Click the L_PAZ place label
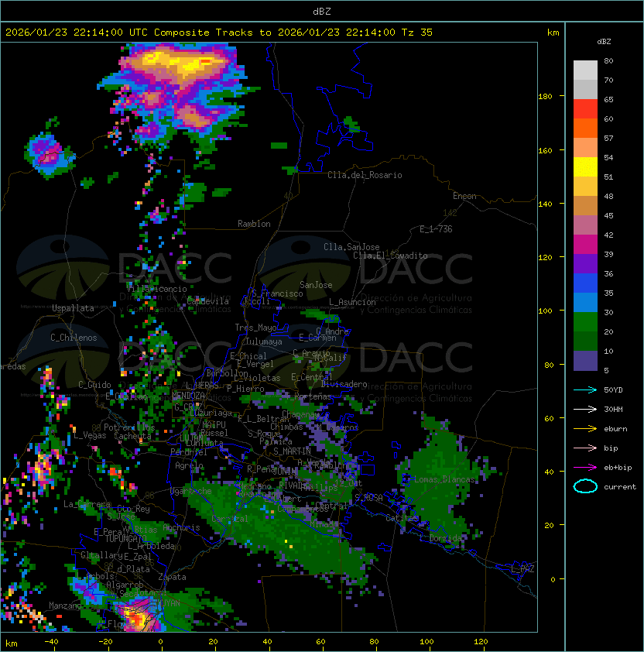The image size is (644, 652). (x=522, y=569)
